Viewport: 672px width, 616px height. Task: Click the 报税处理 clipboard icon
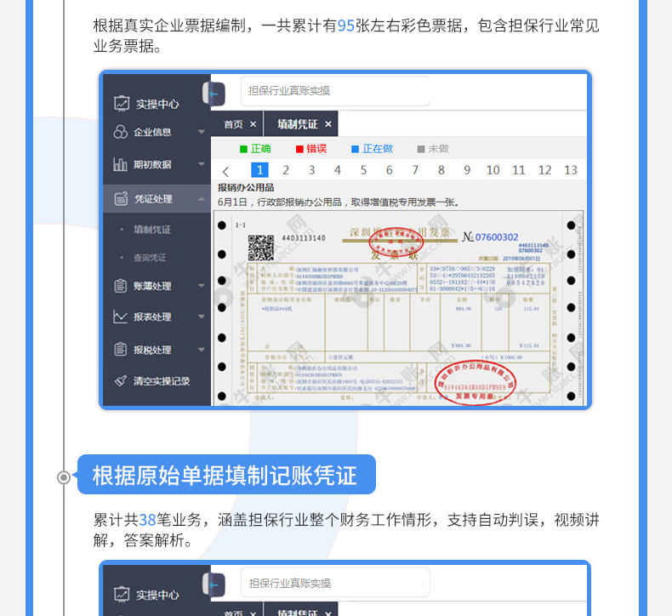click(x=120, y=350)
